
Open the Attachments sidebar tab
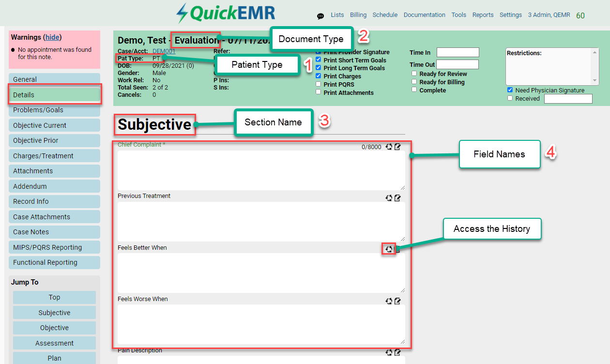click(x=54, y=171)
